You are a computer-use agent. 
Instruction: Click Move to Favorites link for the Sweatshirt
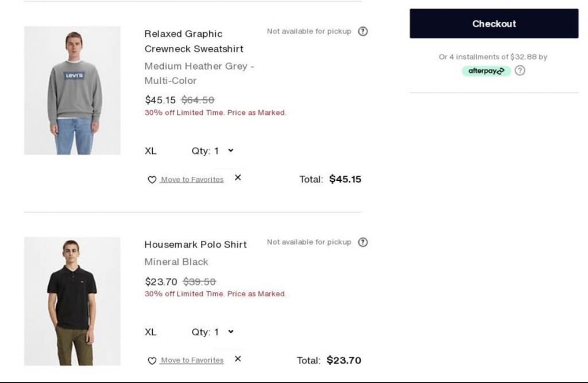coord(192,180)
